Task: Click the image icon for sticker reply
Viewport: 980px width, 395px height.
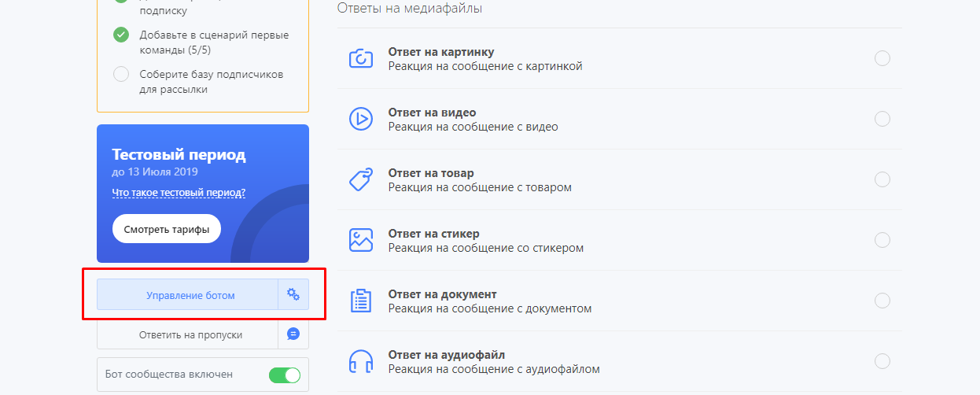Action: pos(360,240)
